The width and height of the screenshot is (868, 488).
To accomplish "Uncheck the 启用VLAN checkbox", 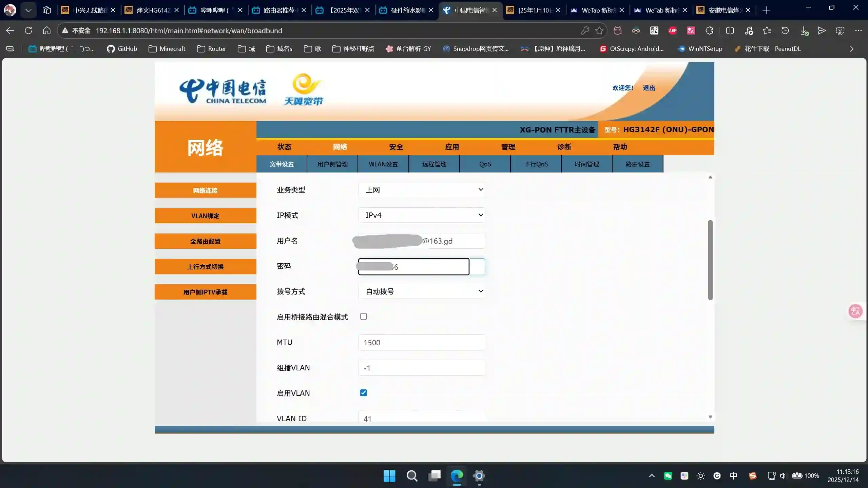I will coord(363,392).
